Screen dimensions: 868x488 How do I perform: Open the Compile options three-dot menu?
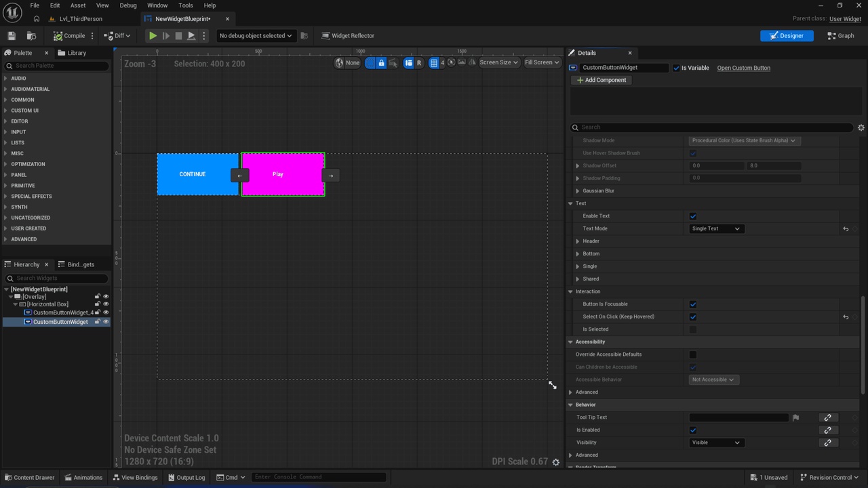[93, 36]
